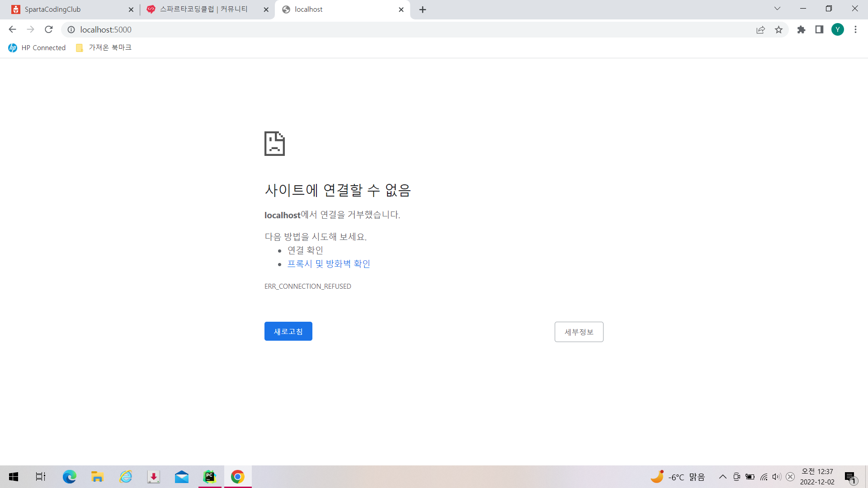Click the 사이트에 연결할 수 없음 heading
The width and height of the screenshot is (868, 488).
(337, 190)
